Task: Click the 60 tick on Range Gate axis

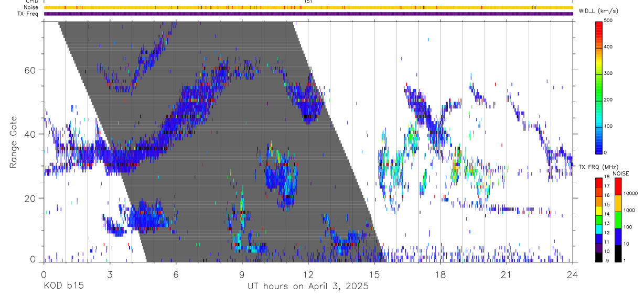Action: 30,70
